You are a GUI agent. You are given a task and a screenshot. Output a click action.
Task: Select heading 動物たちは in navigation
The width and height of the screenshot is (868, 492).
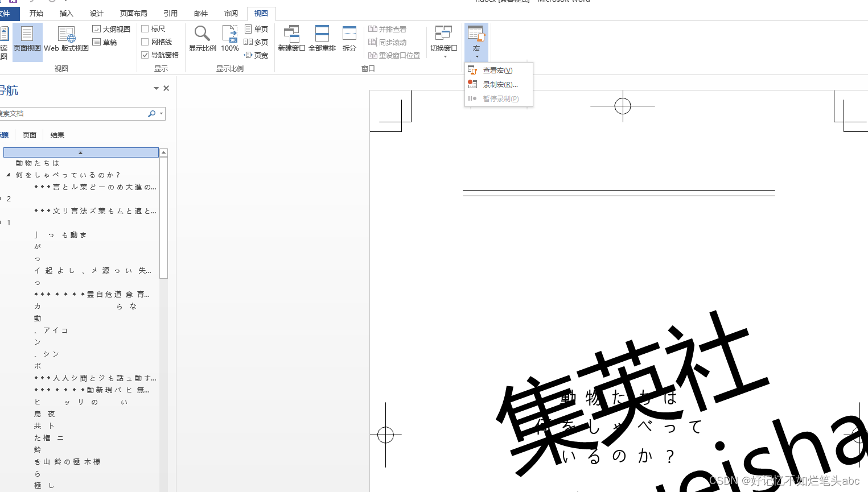pos(38,163)
